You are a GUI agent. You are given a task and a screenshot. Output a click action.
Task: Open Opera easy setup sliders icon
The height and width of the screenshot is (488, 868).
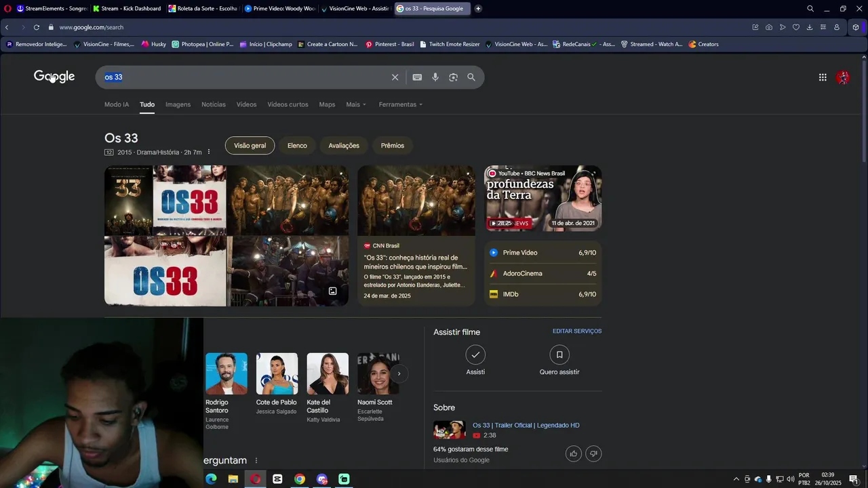[x=823, y=27]
